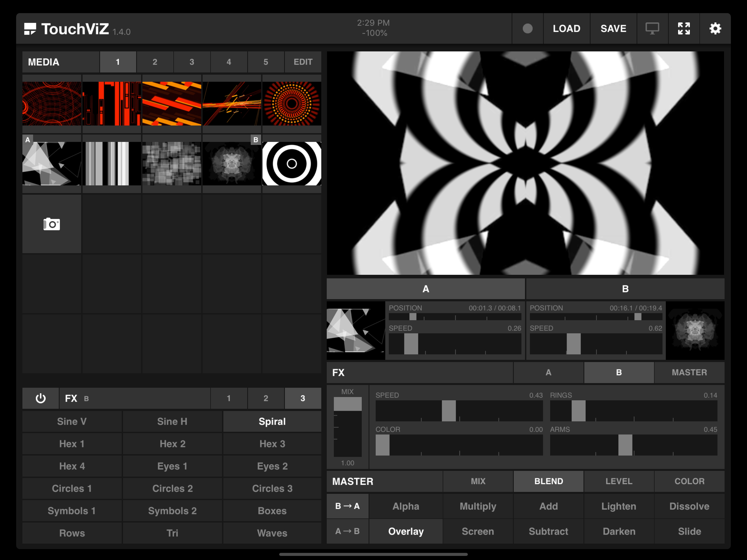Select the A → B blend direction
The image size is (747, 560).
pos(348,531)
